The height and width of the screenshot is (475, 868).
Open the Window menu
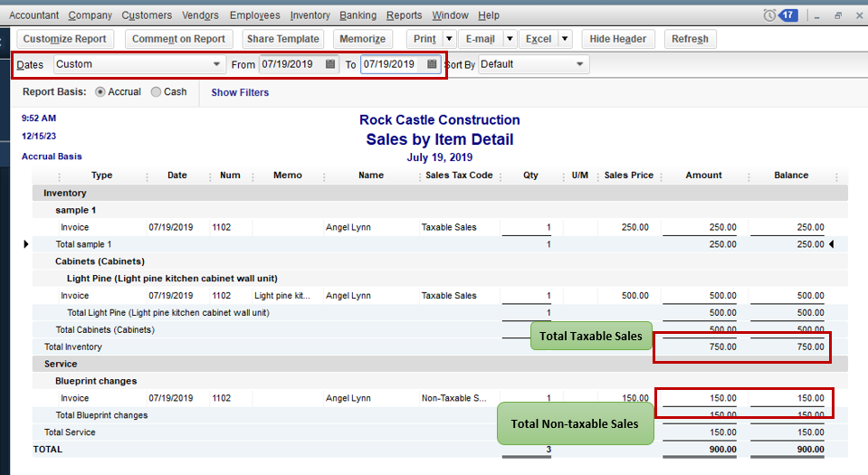tap(450, 15)
